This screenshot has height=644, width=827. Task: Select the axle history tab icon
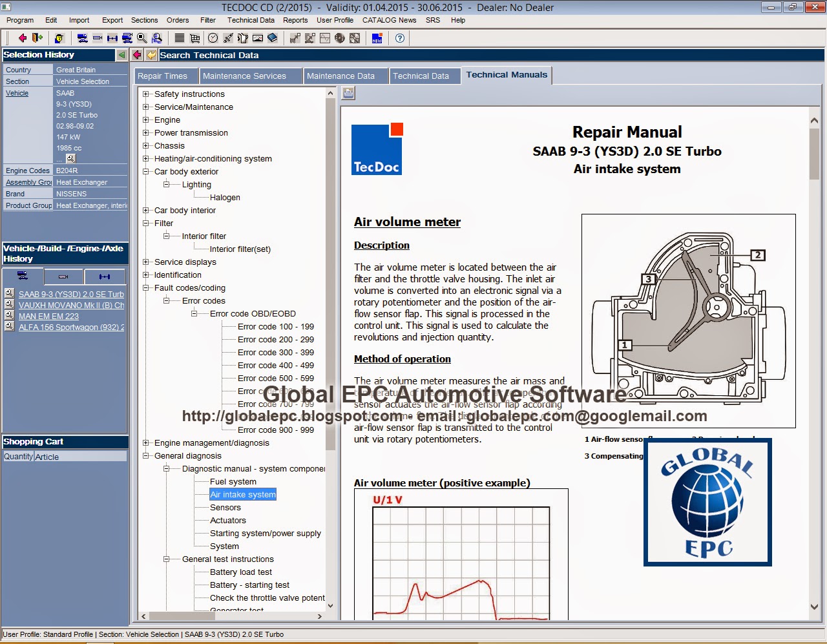[105, 276]
